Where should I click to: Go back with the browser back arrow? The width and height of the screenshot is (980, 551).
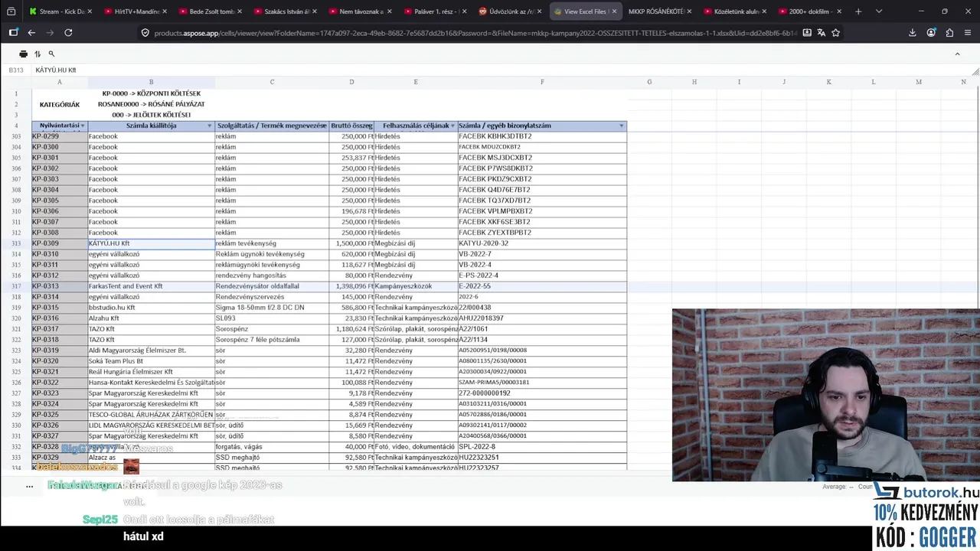[31, 33]
